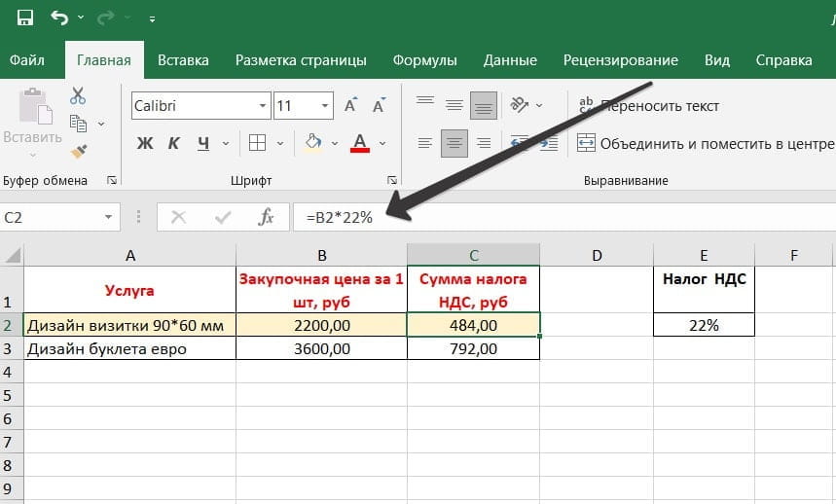Viewport: 836px width, 504px height.
Task: Click the text Orientation icon
Action: 519,105
